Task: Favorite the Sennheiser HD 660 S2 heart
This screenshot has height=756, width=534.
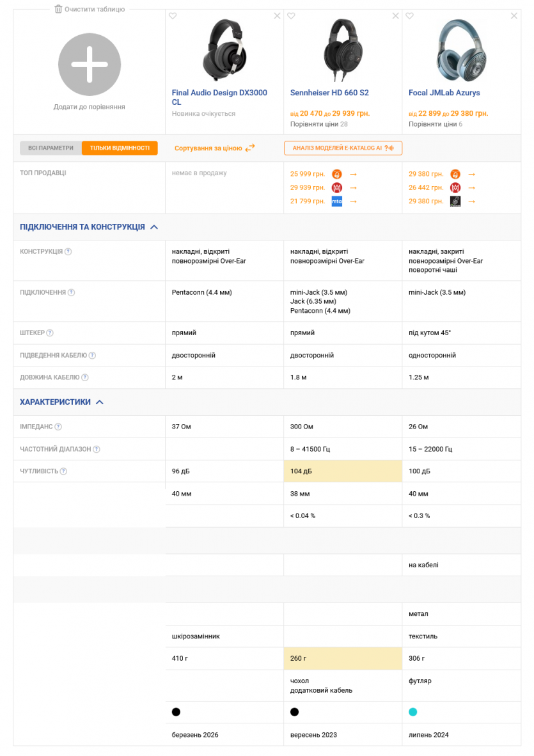Action: coord(291,16)
